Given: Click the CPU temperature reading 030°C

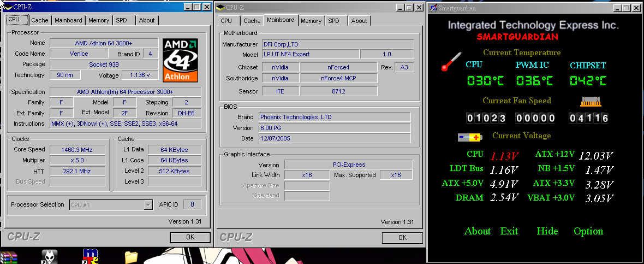Looking at the screenshot, I should click(485, 80).
